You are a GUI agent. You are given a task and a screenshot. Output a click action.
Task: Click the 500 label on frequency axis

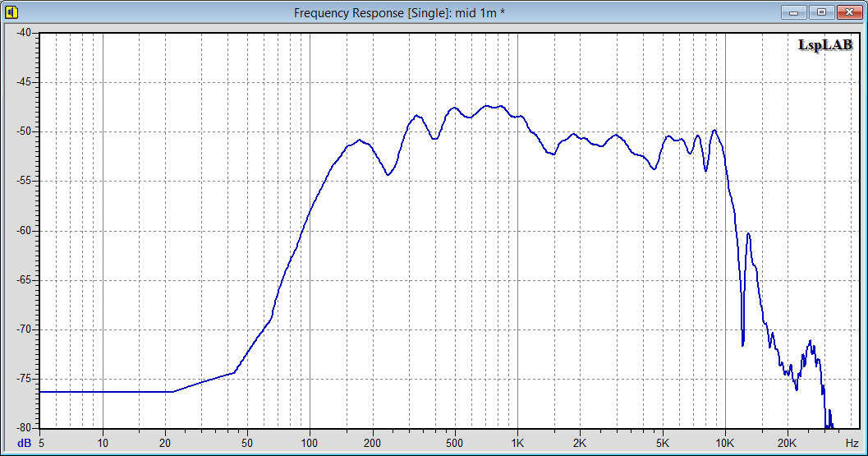click(454, 443)
